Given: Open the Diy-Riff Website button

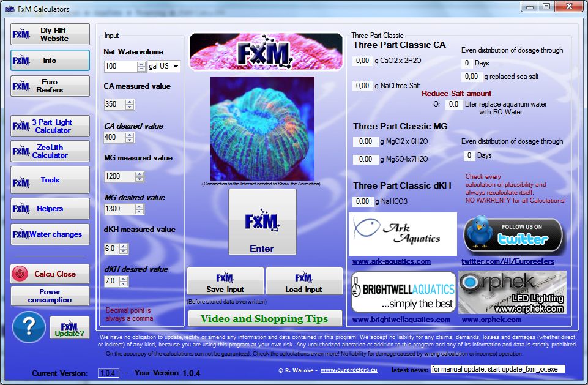Looking at the screenshot, I should [50, 34].
